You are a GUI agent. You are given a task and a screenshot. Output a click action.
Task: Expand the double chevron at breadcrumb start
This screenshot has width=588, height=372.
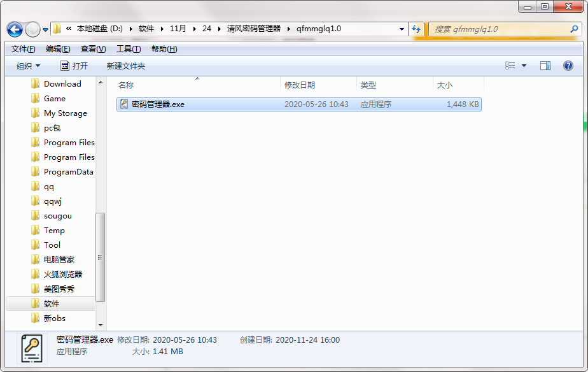69,29
